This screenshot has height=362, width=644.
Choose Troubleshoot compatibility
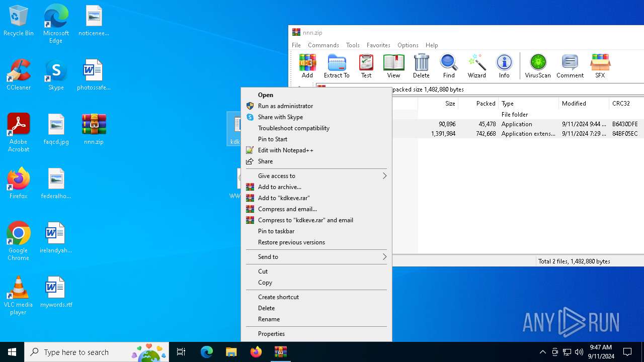point(316,128)
